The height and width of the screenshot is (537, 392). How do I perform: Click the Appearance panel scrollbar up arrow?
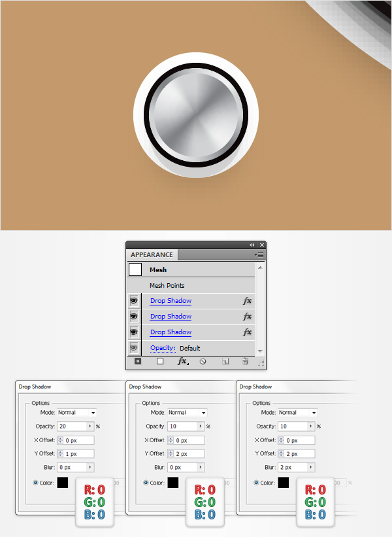[260, 268]
